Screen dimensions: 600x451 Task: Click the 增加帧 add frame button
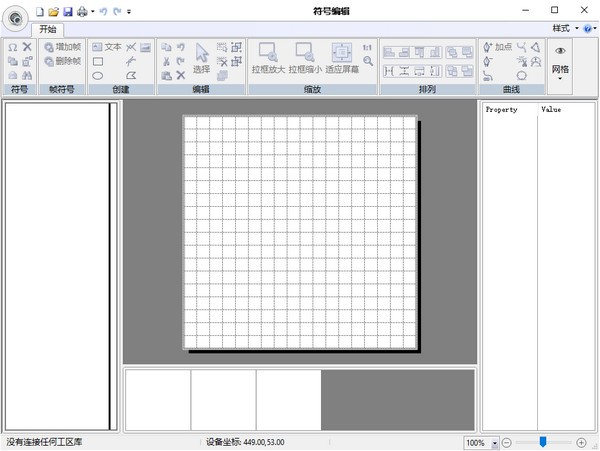click(x=63, y=47)
